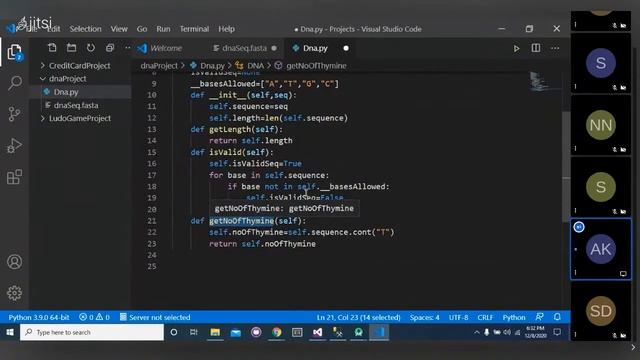Open Action Center notification icon
The height and width of the screenshot is (360, 640).
[557, 332]
